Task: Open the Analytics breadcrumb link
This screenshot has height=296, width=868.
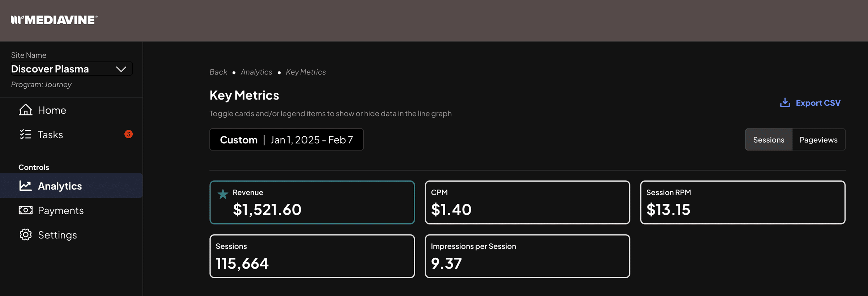Action: pyautogui.click(x=256, y=72)
